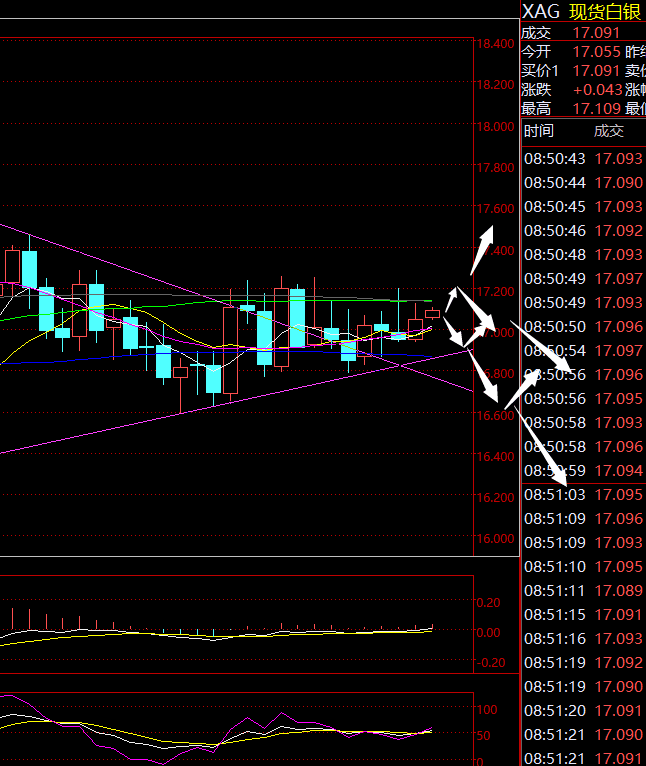This screenshot has width=646, height=766.
Task: Select tick row 08:51:11 at 17.089
Action: coord(583,591)
